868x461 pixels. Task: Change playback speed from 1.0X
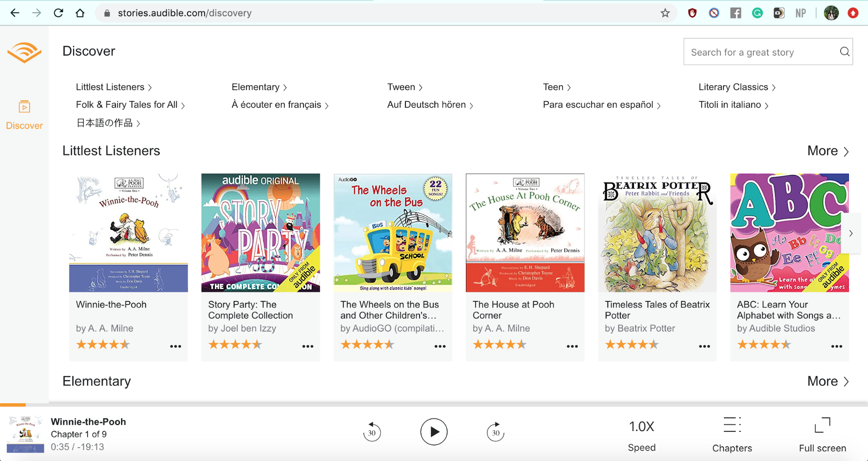(641, 427)
